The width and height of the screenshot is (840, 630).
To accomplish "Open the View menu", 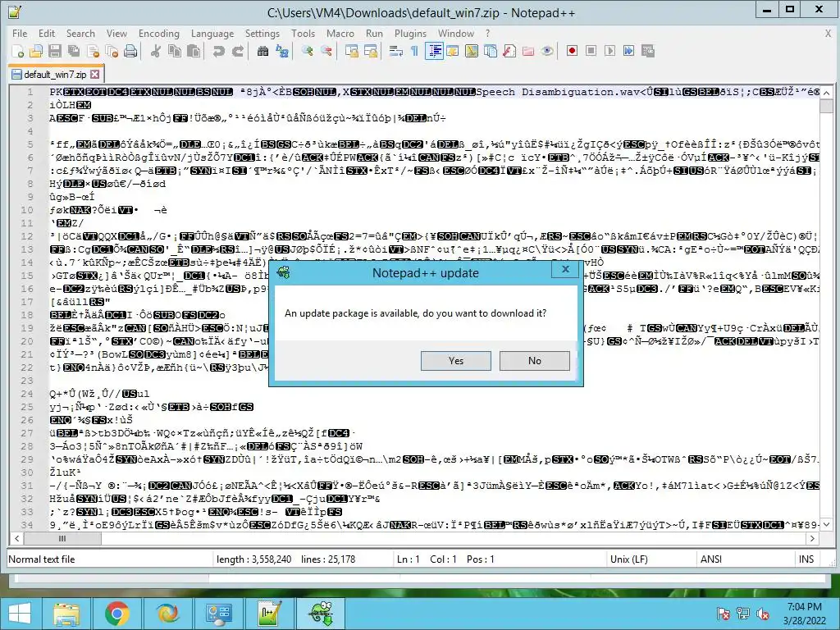I will click(116, 33).
